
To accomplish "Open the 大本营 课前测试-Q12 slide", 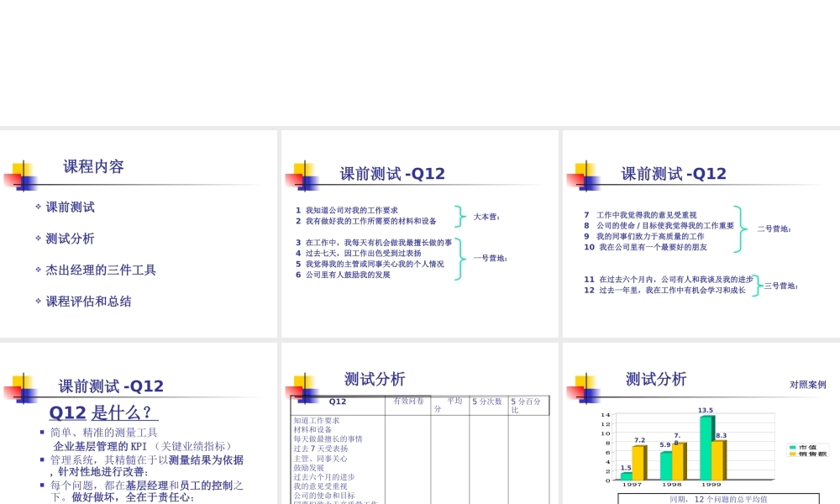I will click(x=419, y=234).
